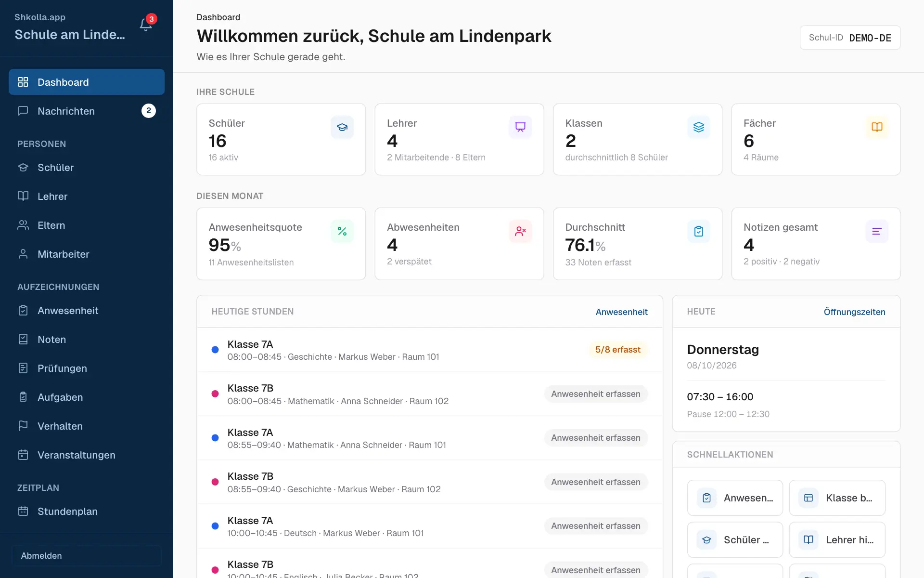The height and width of the screenshot is (578, 924).
Task: Click the Lehrer book icon in sidebar
Action: [x=23, y=196]
